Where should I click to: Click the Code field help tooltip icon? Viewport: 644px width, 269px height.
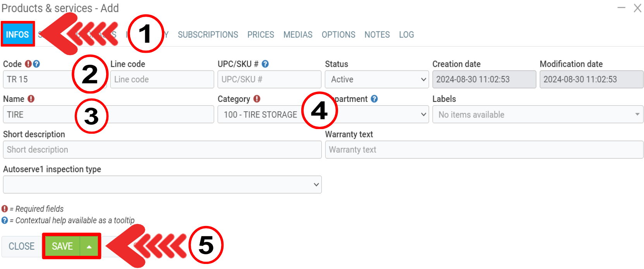click(36, 64)
